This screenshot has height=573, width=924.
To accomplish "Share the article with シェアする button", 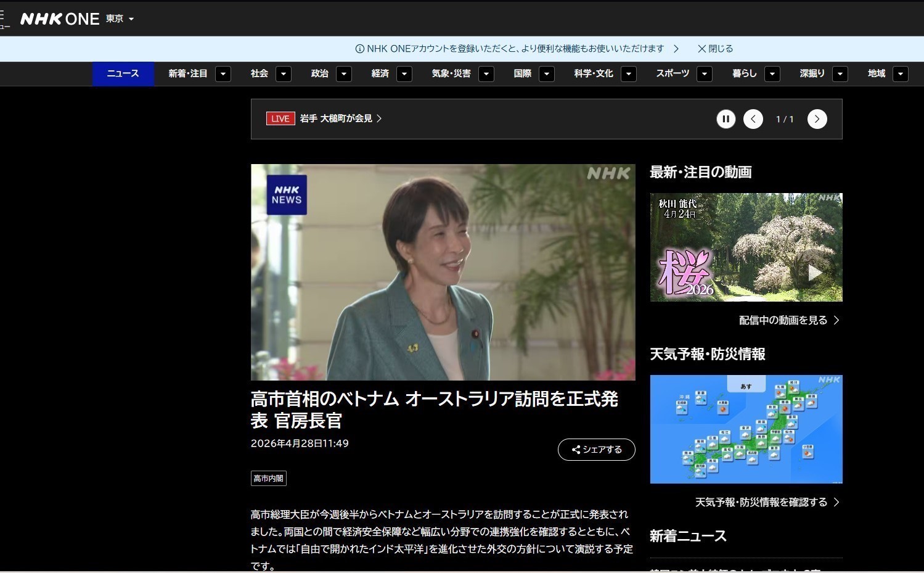I will tap(596, 450).
